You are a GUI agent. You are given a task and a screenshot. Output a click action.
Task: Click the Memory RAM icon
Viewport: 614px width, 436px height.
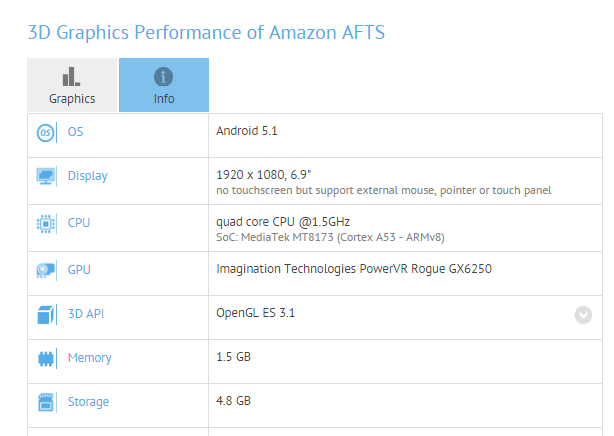[x=46, y=358]
